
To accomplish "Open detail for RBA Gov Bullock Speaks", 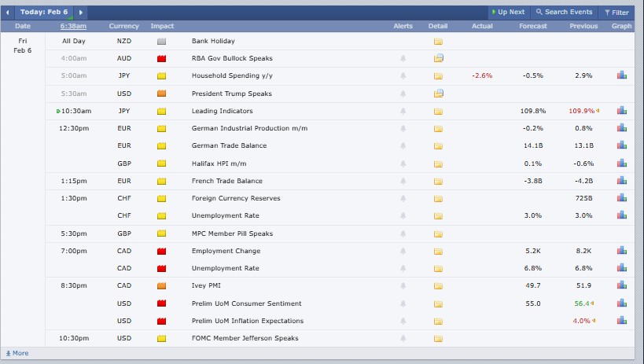I will 438,58.
